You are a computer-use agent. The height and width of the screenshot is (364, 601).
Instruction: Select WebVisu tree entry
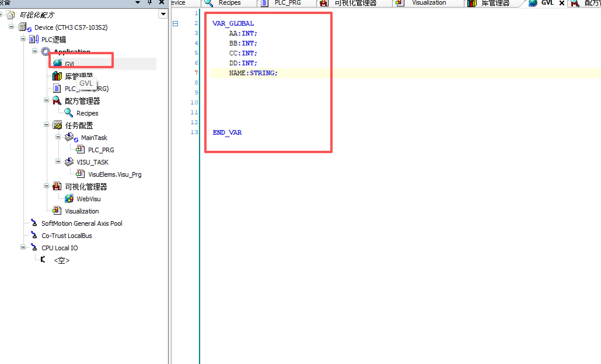pos(88,199)
